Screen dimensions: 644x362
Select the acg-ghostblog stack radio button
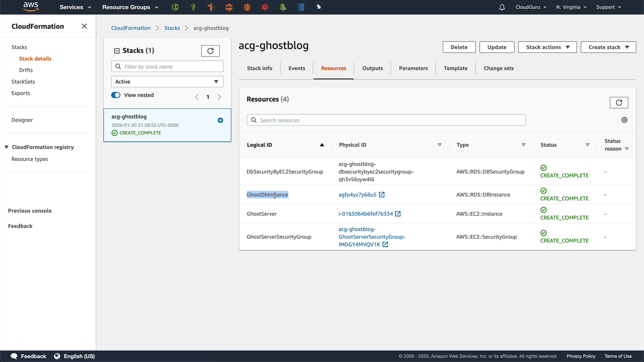pos(220,120)
